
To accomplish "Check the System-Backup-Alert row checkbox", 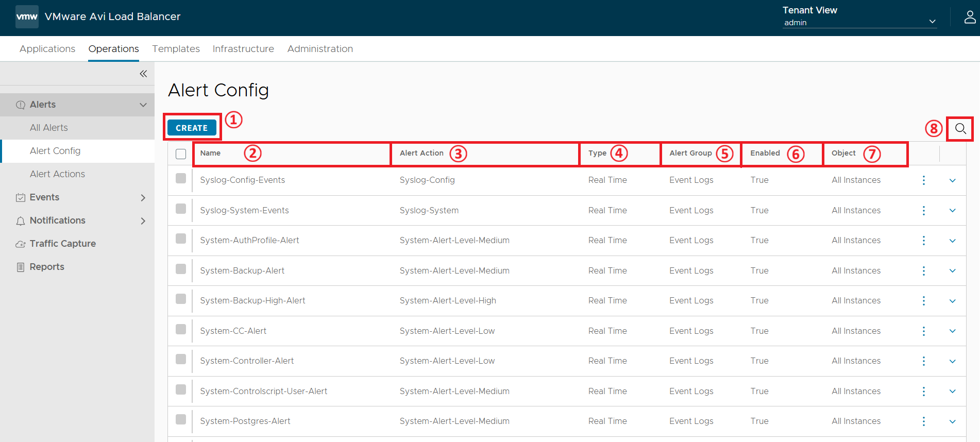I will [181, 269].
